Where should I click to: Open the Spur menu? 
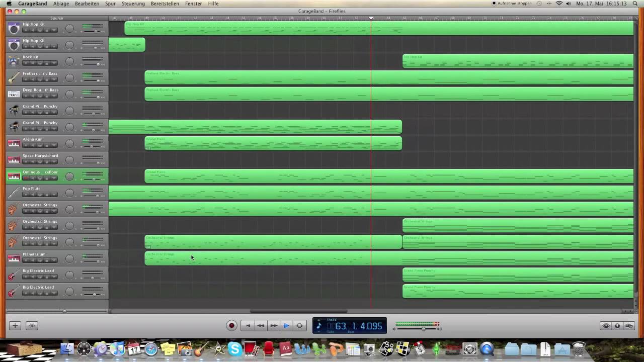point(110,4)
